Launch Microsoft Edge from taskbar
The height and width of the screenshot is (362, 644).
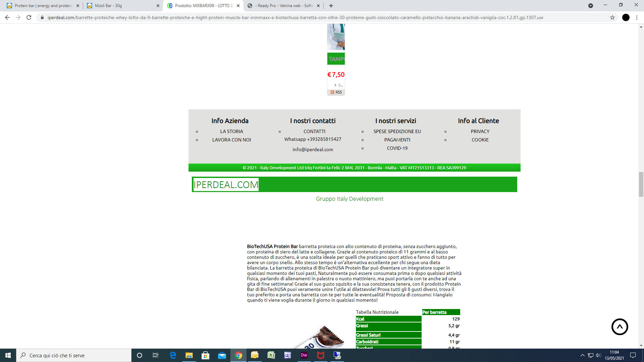173,355
